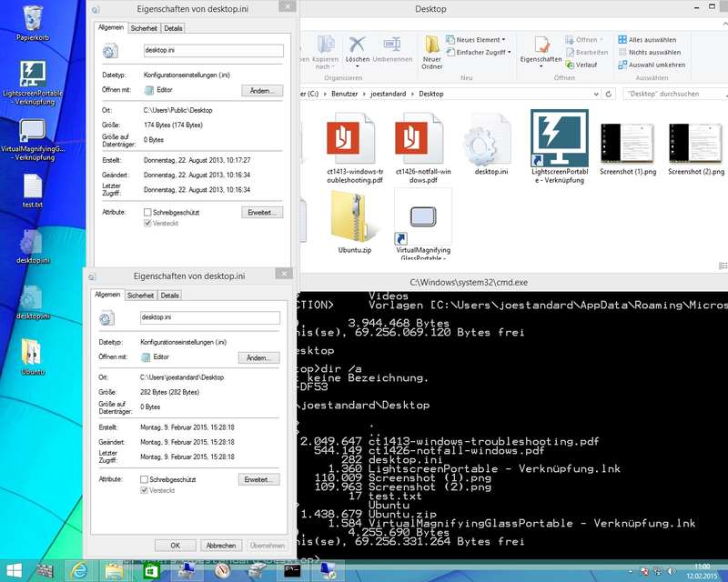Switch to Details tab in lower properties dialog
The width and height of the screenshot is (728, 582).
170,296
